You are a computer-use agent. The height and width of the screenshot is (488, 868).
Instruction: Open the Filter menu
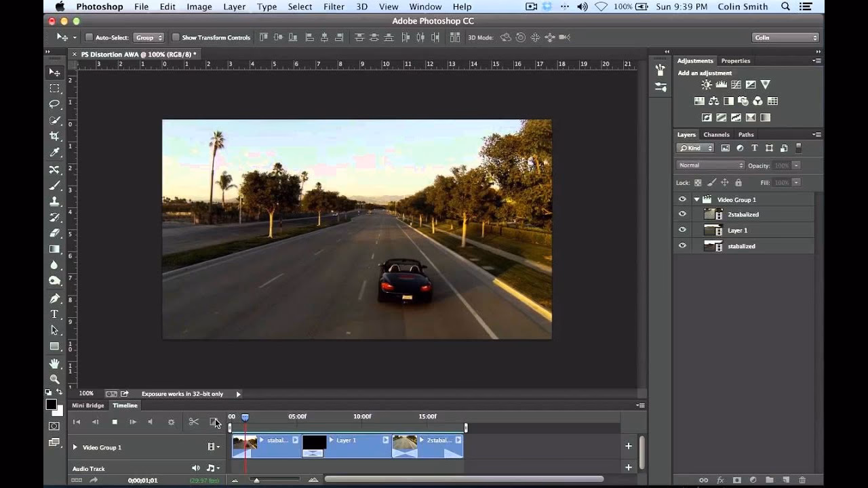(x=334, y=7)
